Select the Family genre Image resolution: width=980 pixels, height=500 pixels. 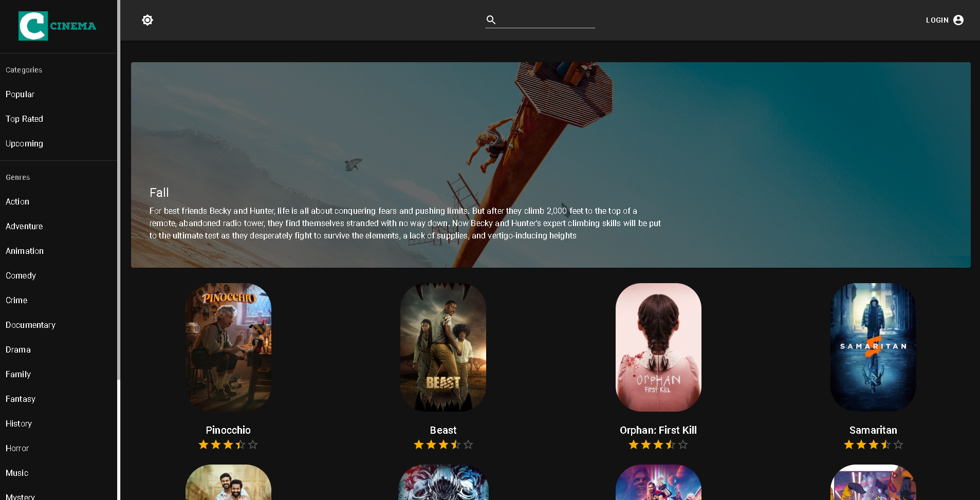[59, 374]
